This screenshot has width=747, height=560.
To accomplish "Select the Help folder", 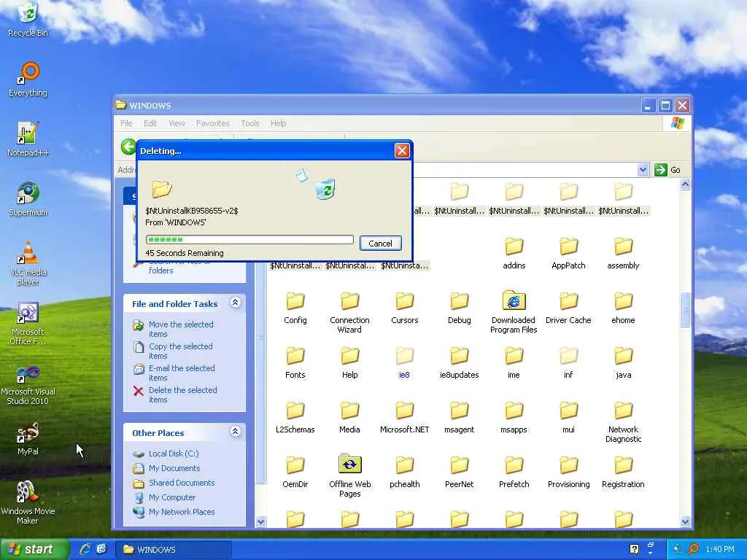I will coord(349,362).
